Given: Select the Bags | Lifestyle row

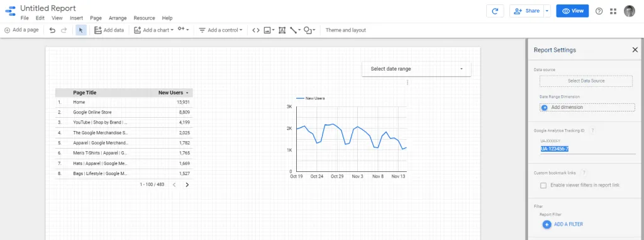Looking at the screenshot, I should pyautogui.click(x=124, y=174).
